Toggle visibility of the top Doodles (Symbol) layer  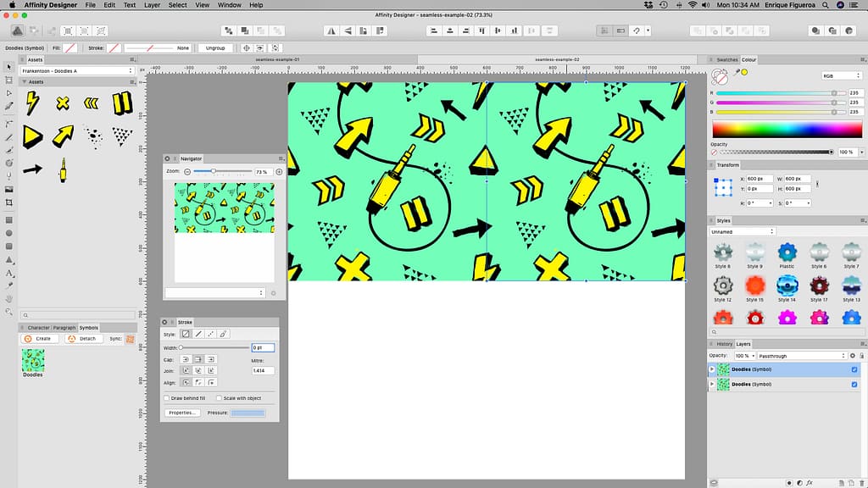(854, 370)
